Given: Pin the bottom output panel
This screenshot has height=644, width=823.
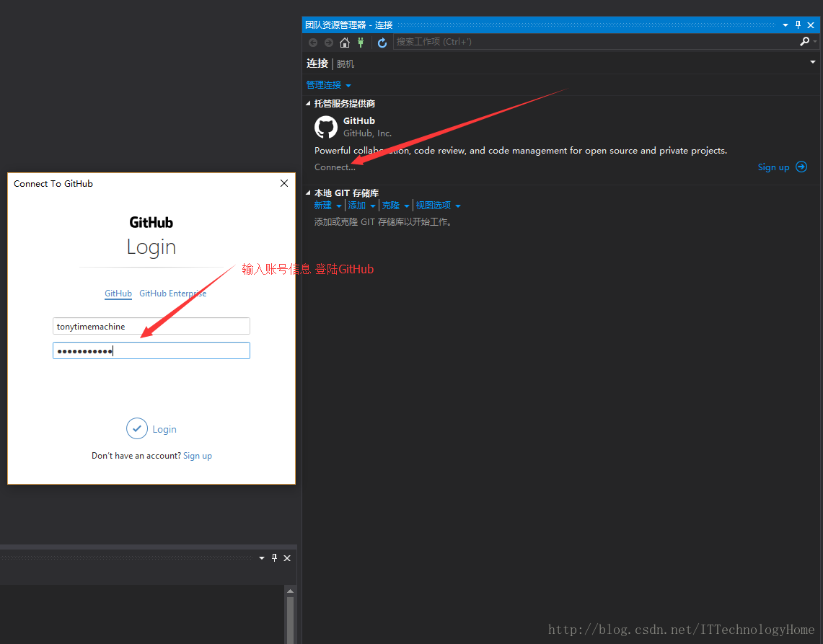Looking at the screenshot, I should pyautogui.click(x=274, y=558).
